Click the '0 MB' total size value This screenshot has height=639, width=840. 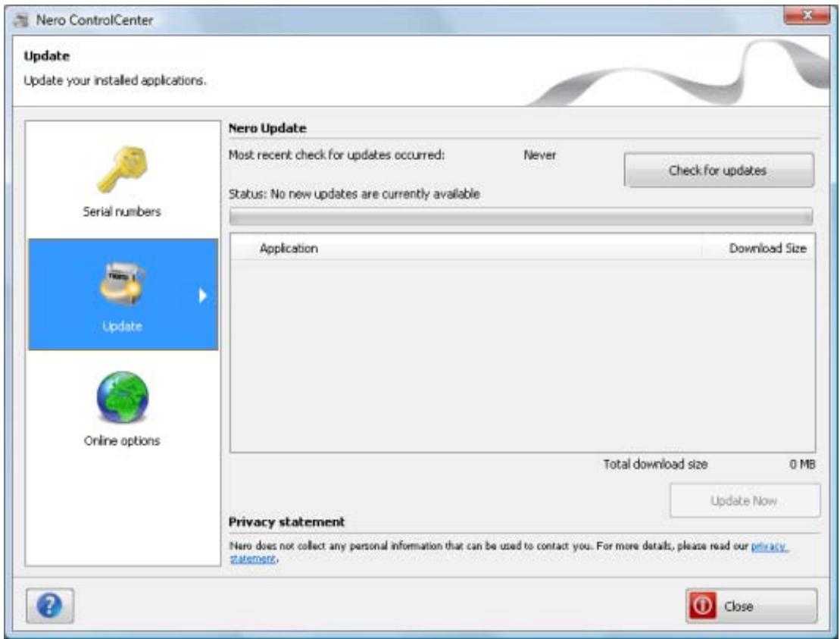click(x=802, y=464)
